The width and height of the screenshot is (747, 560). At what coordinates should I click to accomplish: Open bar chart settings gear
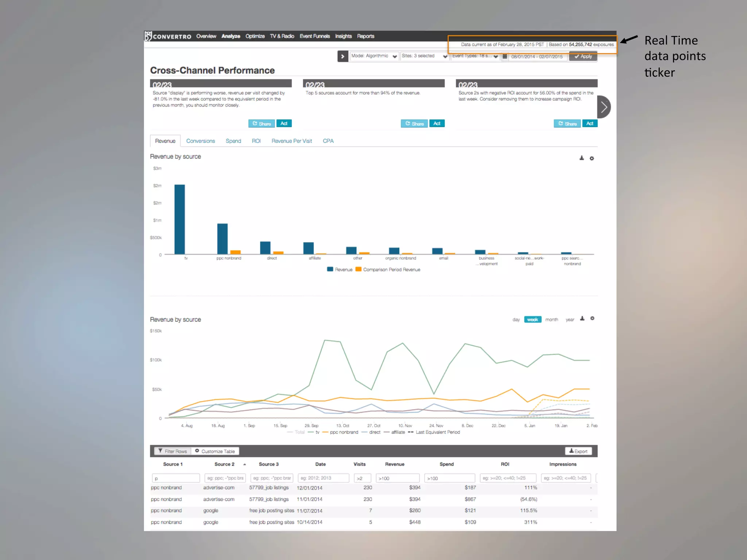tap(592, 158)
